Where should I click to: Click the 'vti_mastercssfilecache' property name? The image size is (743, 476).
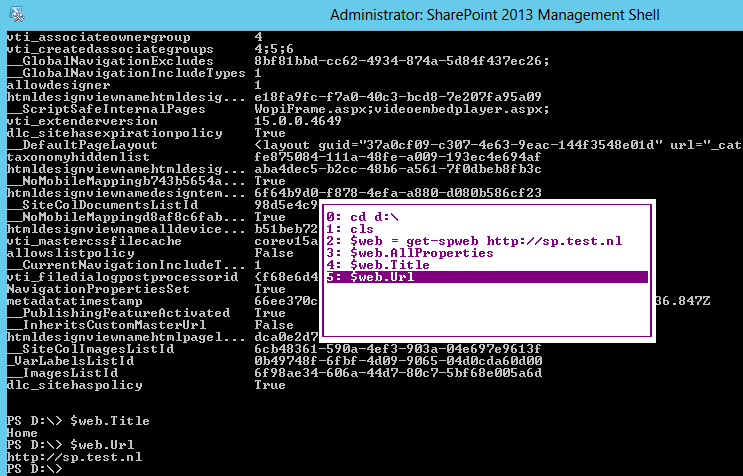tap(94, 241)
